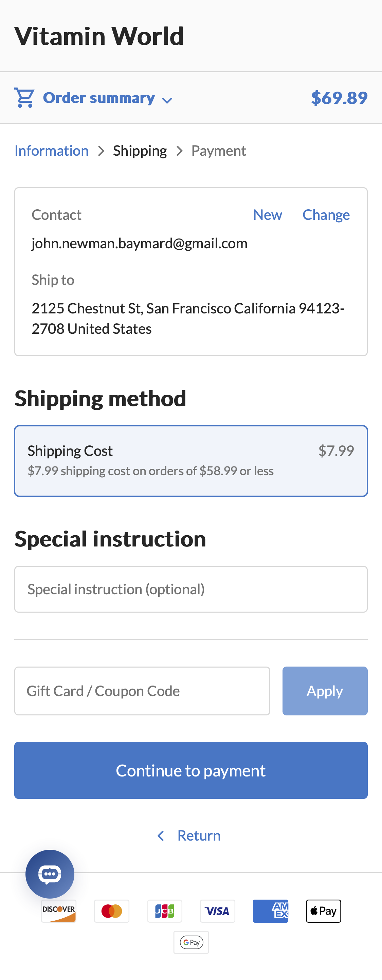The width and height of the screenshot is (382, 980).
Task: Click the New contact link
Action: tap(267, 215)
